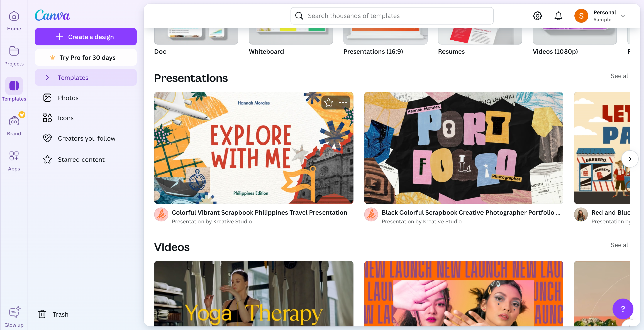Click into the template search field

[392, 16]
